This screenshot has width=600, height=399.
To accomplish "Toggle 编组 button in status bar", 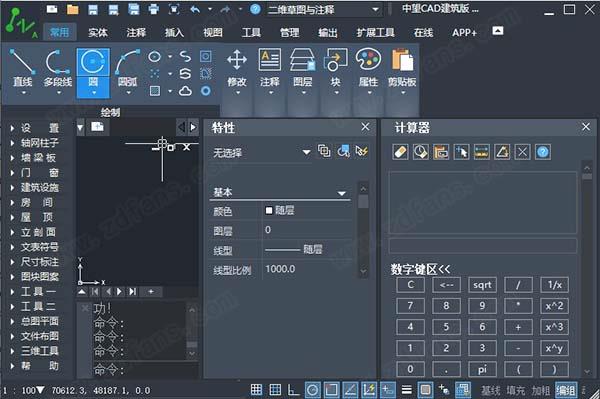I will 565,390.
